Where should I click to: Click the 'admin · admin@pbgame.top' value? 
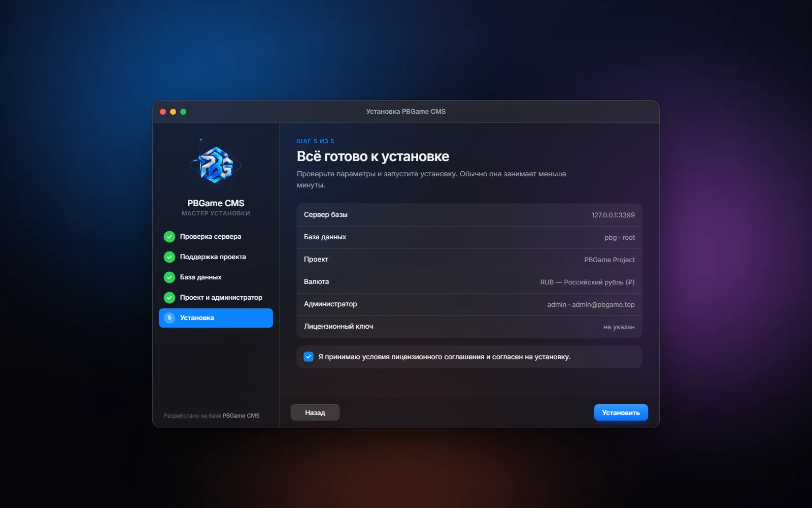pyautogui.click(x=591, y=304)
